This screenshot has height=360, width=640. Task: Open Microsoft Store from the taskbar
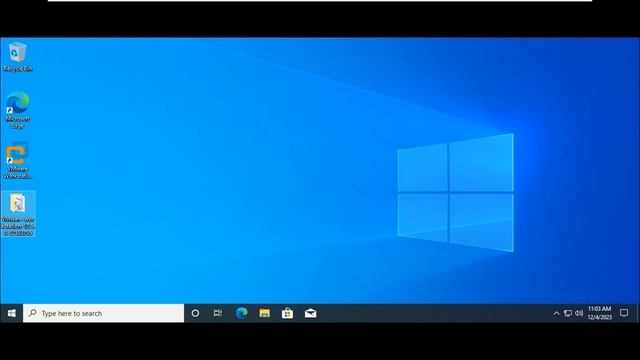coord(287,313)
